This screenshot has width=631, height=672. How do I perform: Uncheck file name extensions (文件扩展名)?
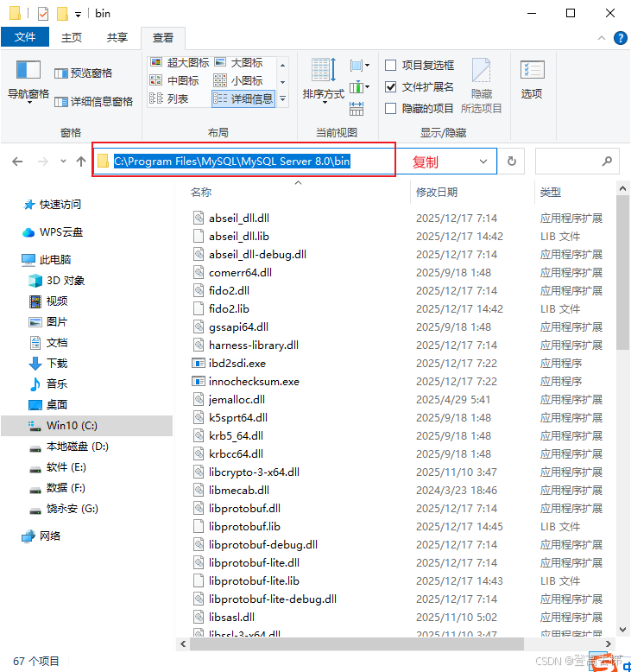tap(390, 87)
